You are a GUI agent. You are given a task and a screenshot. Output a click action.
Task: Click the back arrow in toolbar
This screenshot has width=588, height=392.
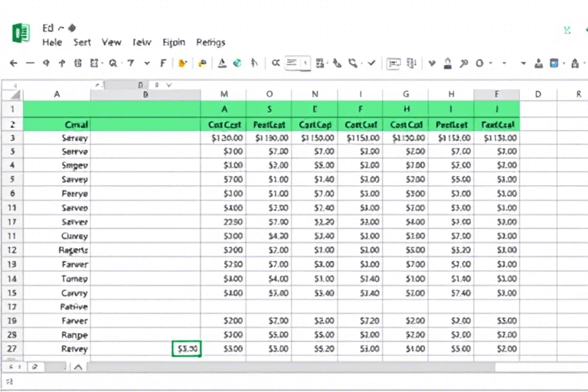(12, 64)
